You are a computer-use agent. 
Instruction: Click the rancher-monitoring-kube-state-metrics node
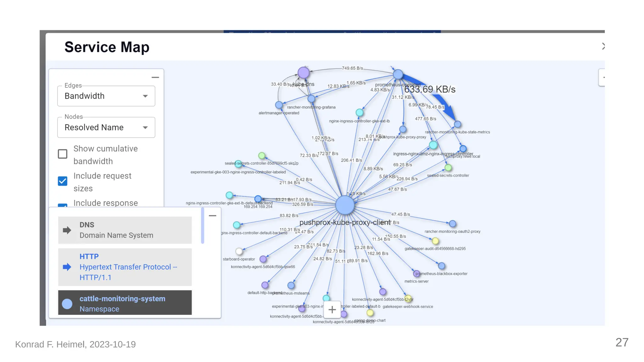pyautogui.click(x=458, y=124)
